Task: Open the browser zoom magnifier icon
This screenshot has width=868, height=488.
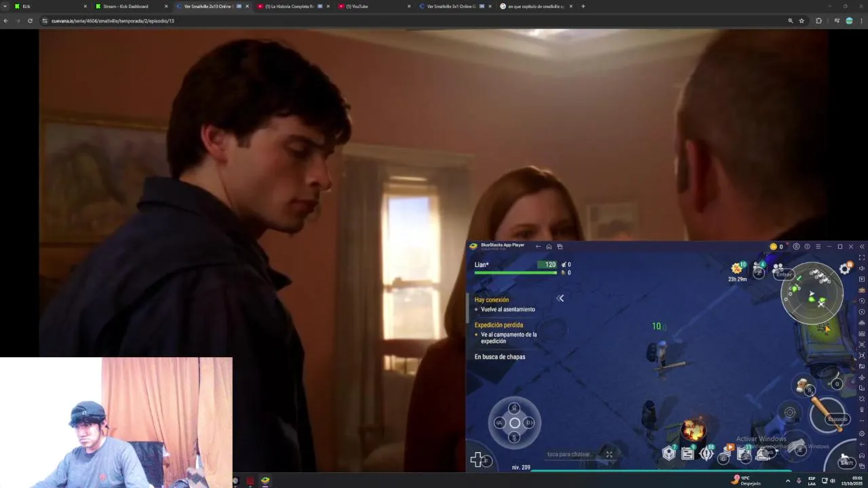Action: point(790,21)
